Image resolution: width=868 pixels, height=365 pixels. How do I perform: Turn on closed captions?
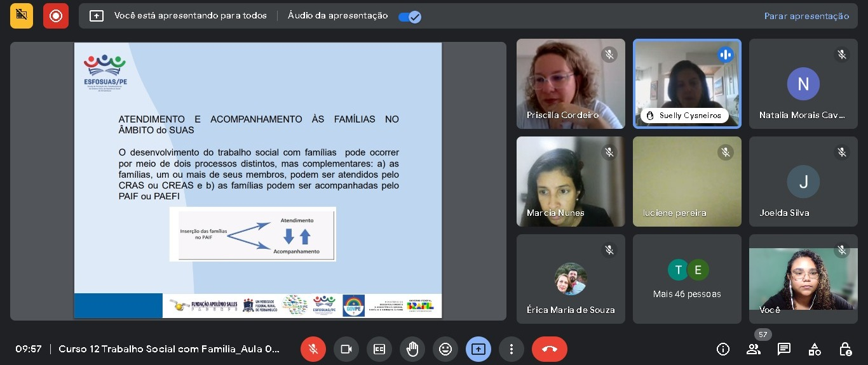pyautogui.click(x=379, y=349)
